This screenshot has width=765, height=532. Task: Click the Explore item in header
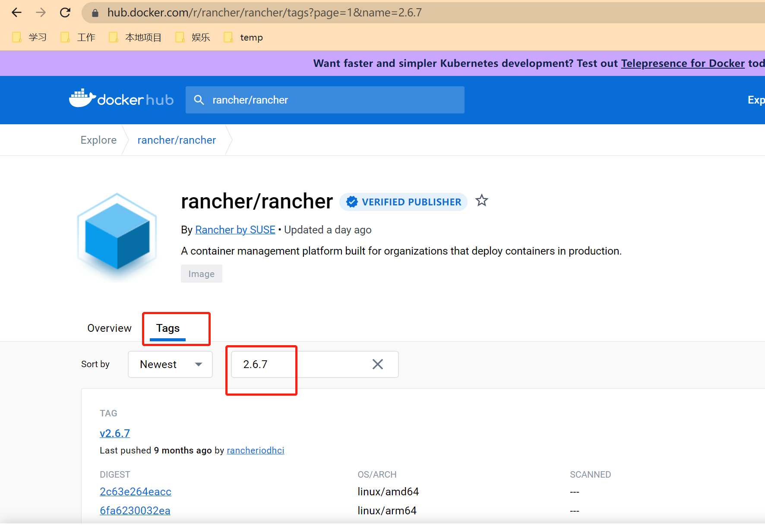756,100
